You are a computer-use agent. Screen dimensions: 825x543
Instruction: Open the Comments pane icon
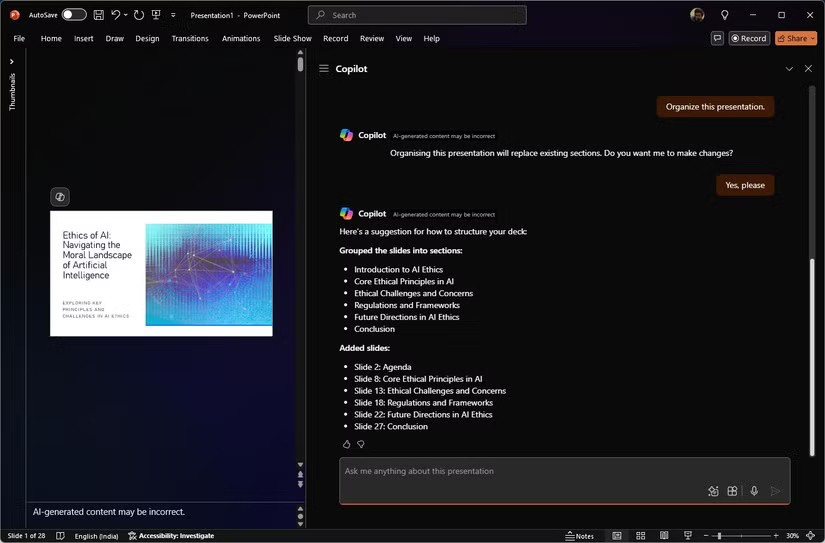(717, 38)
